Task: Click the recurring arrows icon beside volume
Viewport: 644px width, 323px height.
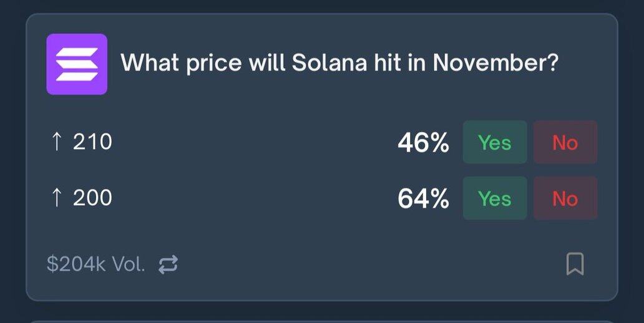Action: [x=168, y=265]
